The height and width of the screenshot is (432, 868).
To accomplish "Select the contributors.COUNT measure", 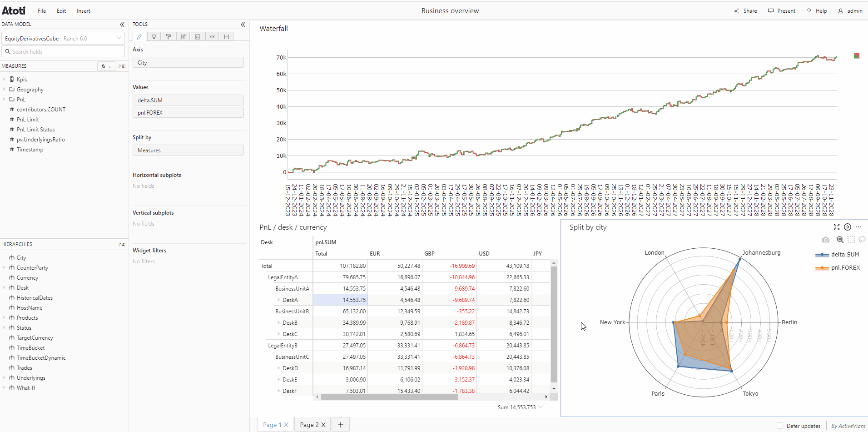I will pos(41,110).
